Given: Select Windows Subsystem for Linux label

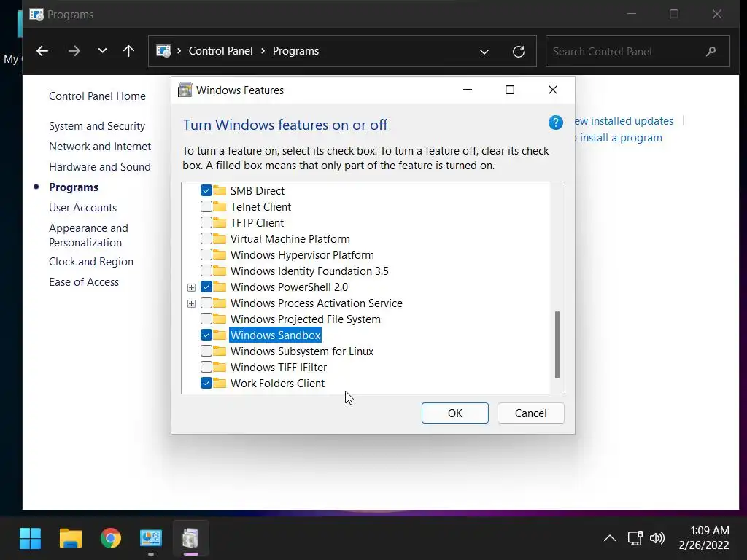Looking at the screenshot, I should coord(302,351).
